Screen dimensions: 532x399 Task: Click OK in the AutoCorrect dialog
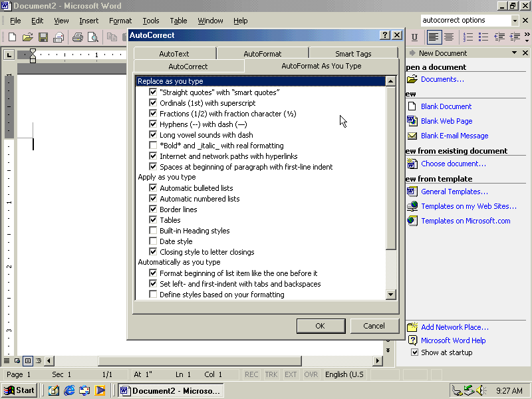[x=321, y=326]
